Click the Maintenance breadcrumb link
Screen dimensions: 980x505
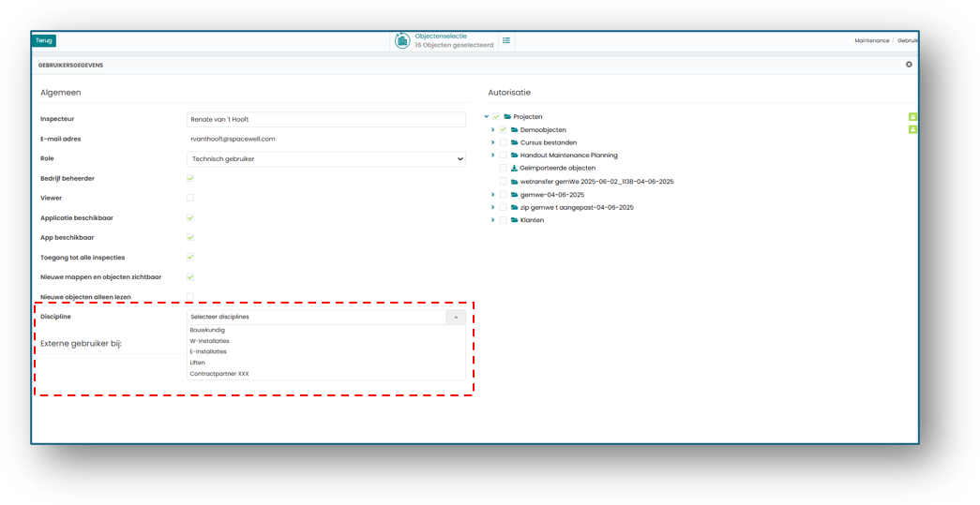click(872, 40)
